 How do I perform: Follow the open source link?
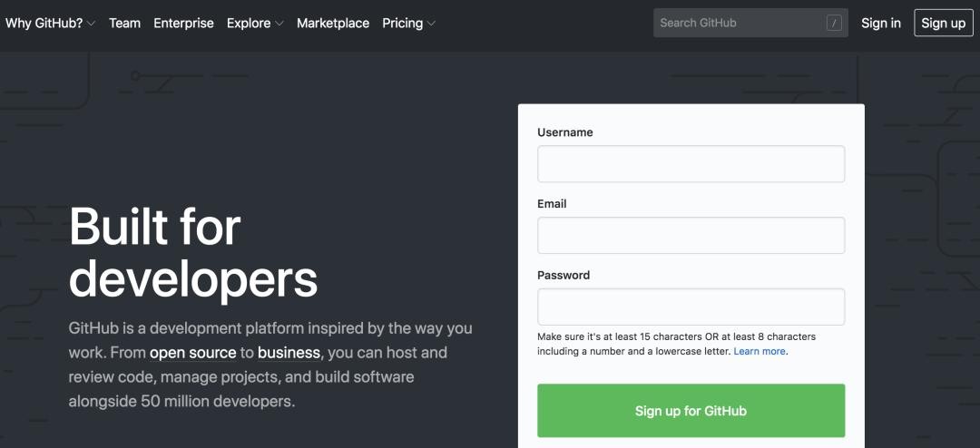(193, 352)
